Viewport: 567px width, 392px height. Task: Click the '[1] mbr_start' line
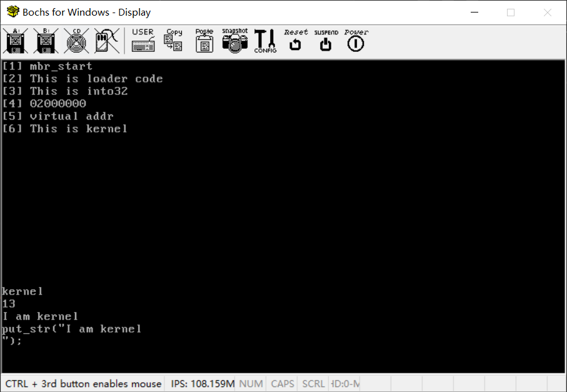(48, 66)
